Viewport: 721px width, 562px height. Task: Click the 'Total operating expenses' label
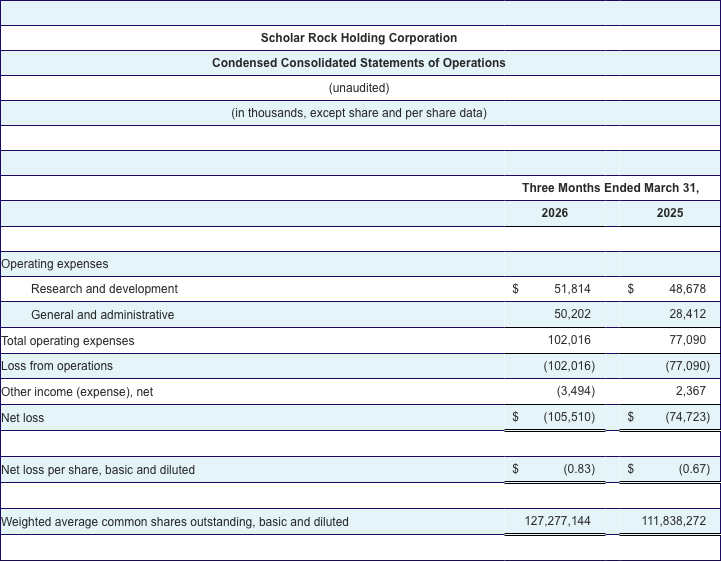point(68,341)
